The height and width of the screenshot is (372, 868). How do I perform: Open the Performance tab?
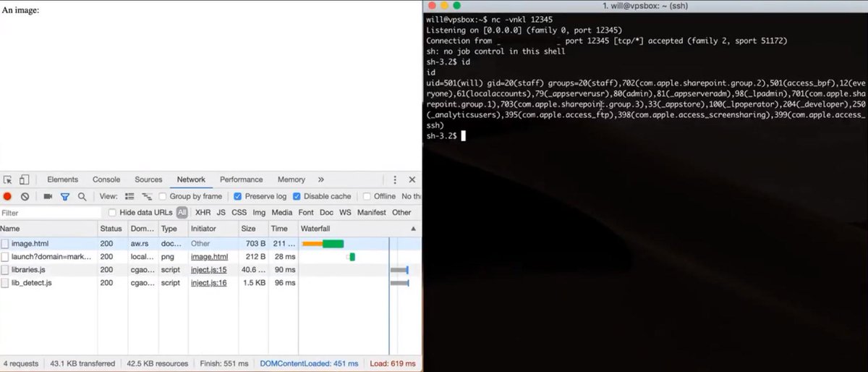pyautogui.click(x=242, y=180)
